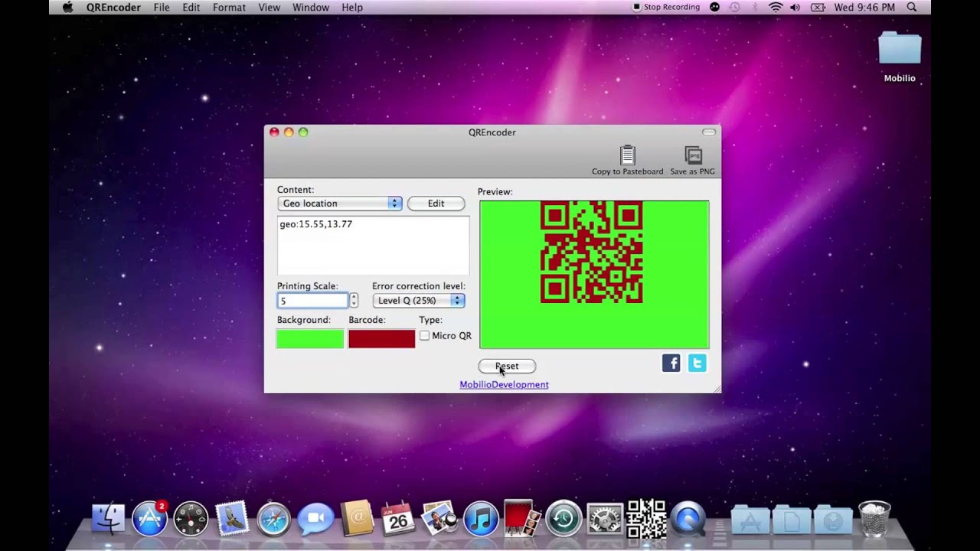Click the Edit button beside content type

(x=436, y=204)
